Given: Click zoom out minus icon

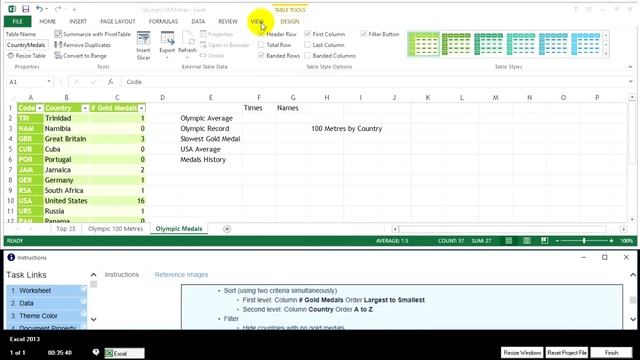Looking at the screenshot, I should (557, 241).
